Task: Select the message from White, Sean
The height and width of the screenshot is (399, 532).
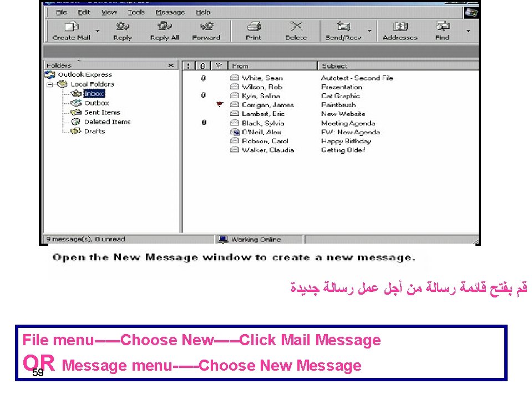Action: click(262, 78)
